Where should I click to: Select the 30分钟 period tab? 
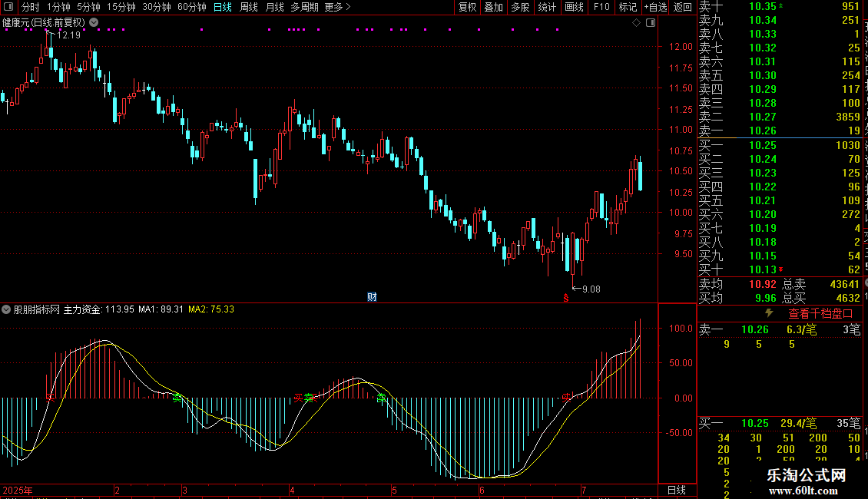(x=156, y=7)
